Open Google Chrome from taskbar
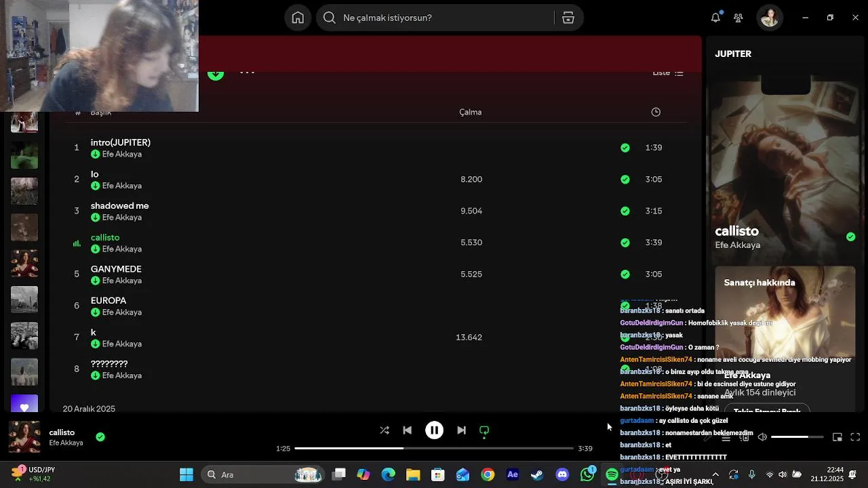Viewport: 868px width, 488px height. point(488,475)
